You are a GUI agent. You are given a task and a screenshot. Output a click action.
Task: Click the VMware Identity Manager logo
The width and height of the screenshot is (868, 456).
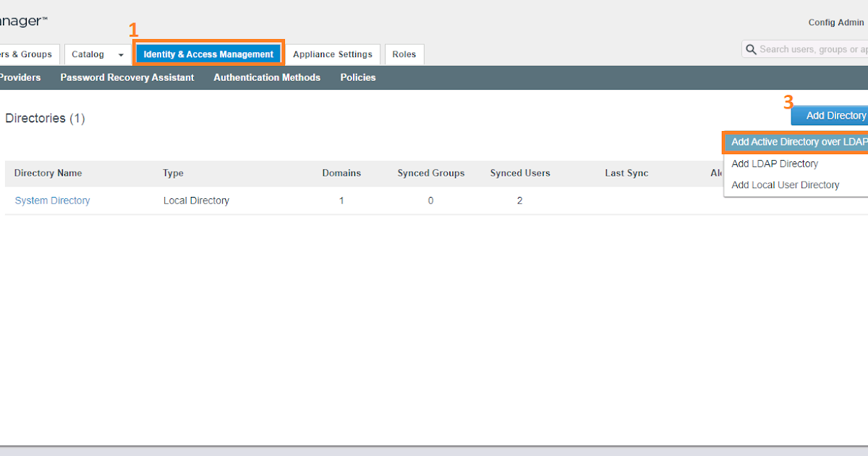tap(22, 20)
